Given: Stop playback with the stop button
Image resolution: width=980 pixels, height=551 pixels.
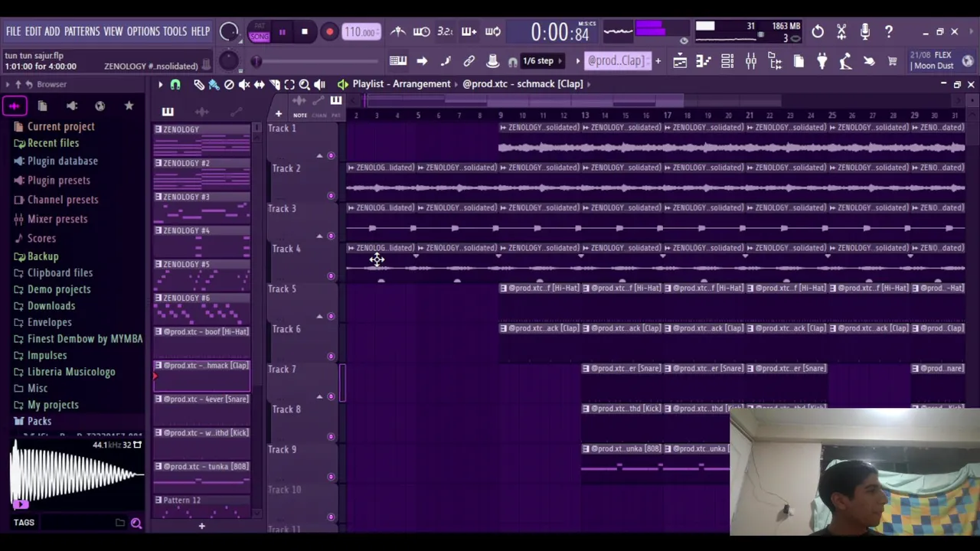Looking at the screenshot, I should (305, 32).
